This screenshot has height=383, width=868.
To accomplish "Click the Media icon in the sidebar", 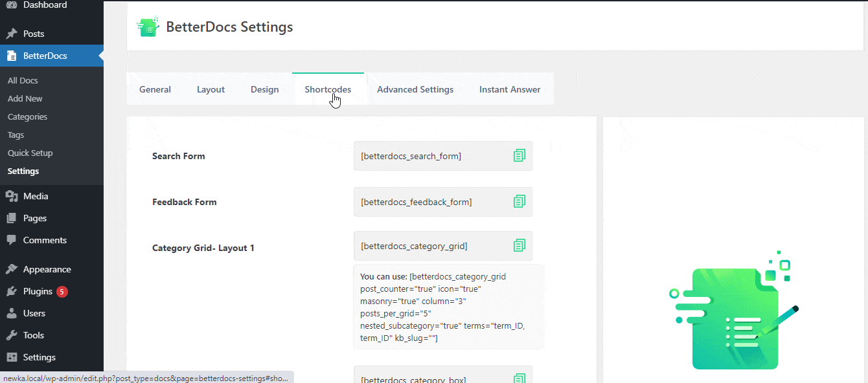I will [x=12, y=196].
